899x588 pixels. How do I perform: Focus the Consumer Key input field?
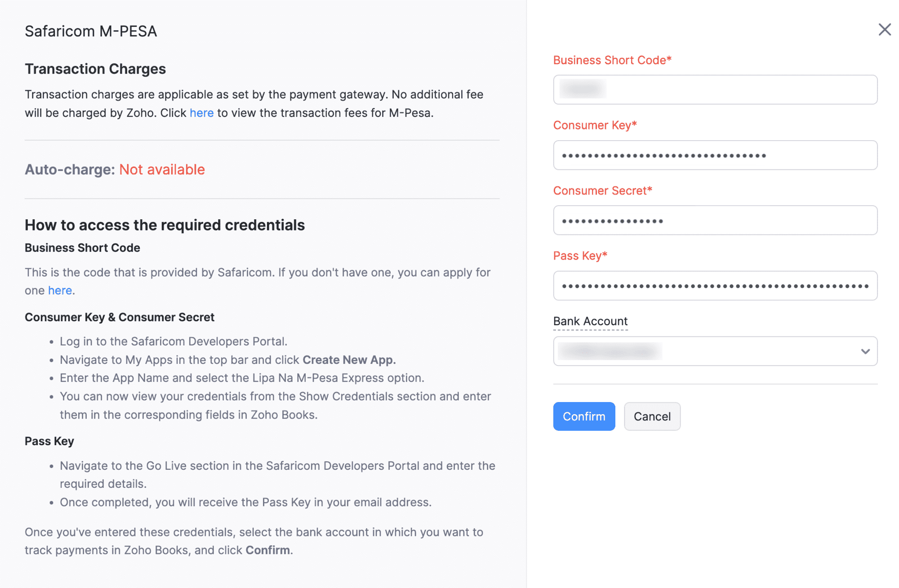point(715,155)
